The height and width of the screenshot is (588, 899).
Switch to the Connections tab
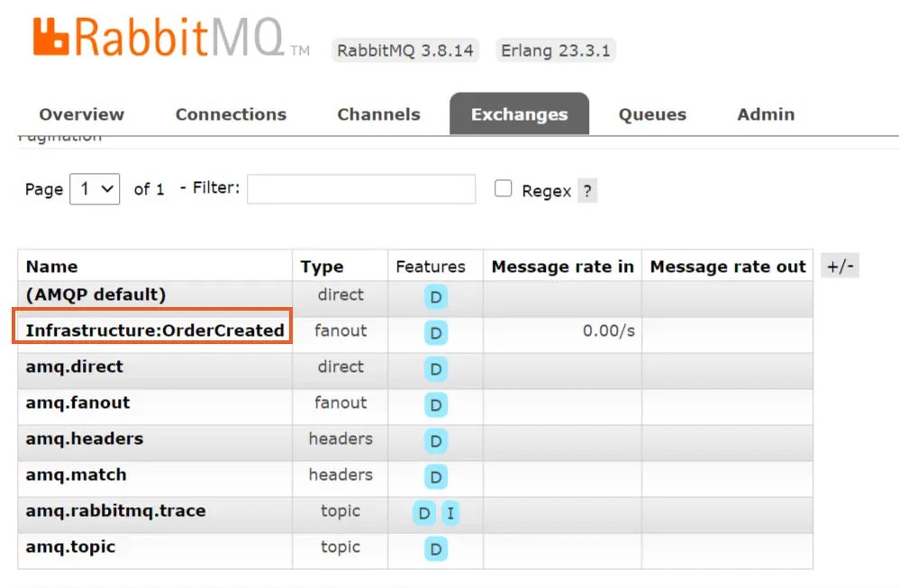click(231, 114)
